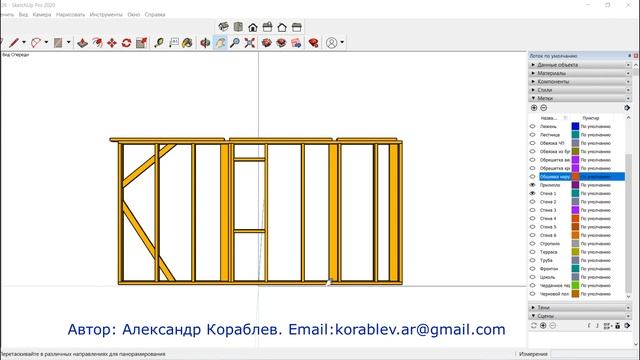Viewport: 640px width, 360px height.
Task: Add a scene with the plus icon
Action: click(x=543, y=325)
